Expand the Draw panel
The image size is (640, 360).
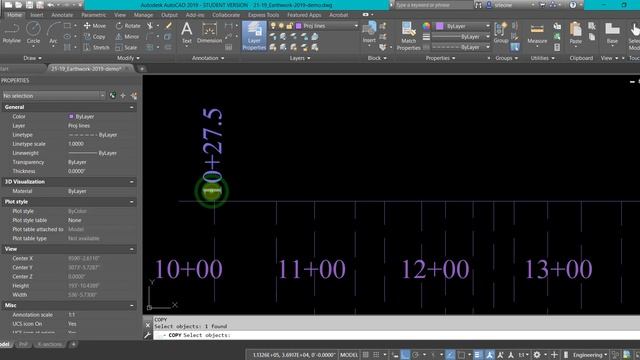point(32,58)
